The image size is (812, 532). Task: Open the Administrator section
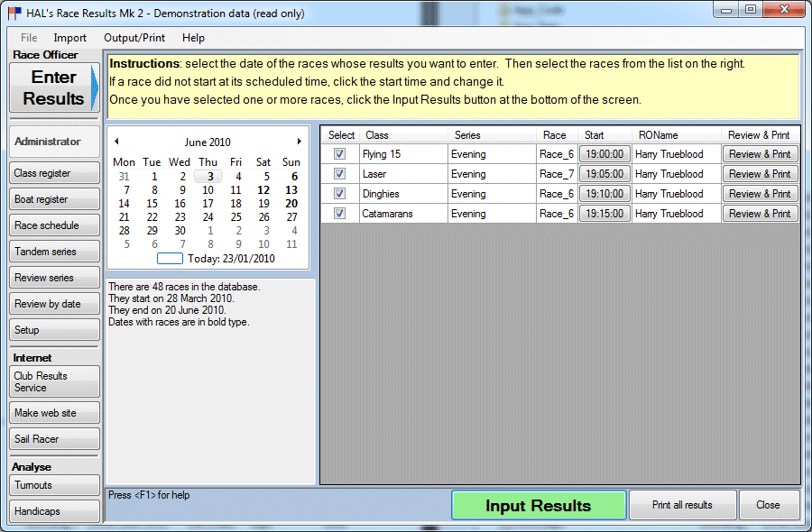point(54,142)
